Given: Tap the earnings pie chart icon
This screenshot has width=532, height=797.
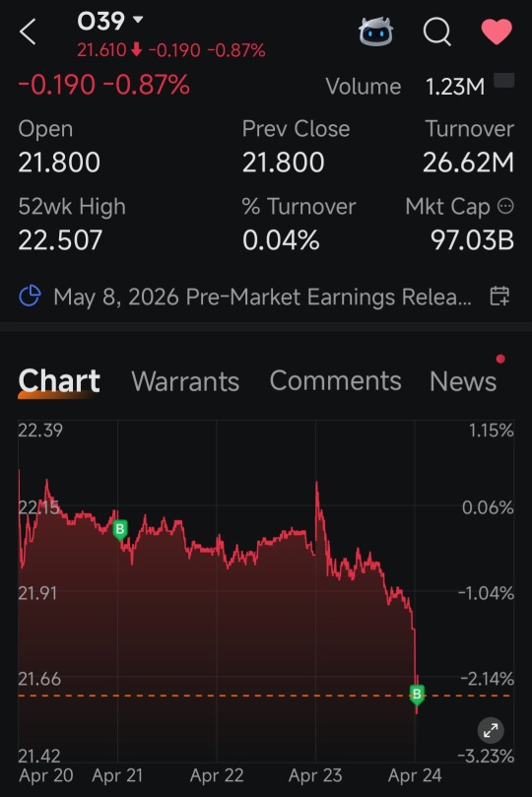Looking at the screenshot, I should click(30, 296).
